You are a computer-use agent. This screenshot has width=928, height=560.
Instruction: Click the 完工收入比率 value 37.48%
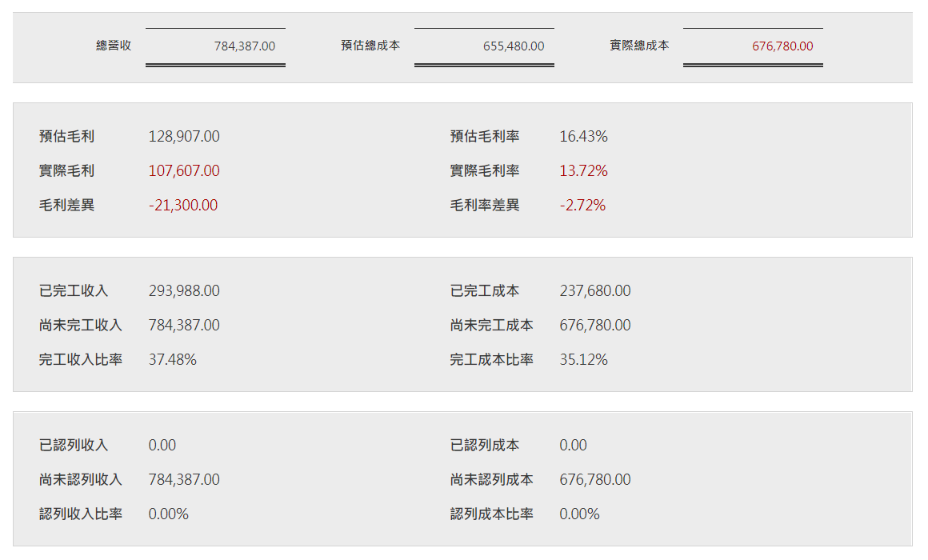pos(173,360)
